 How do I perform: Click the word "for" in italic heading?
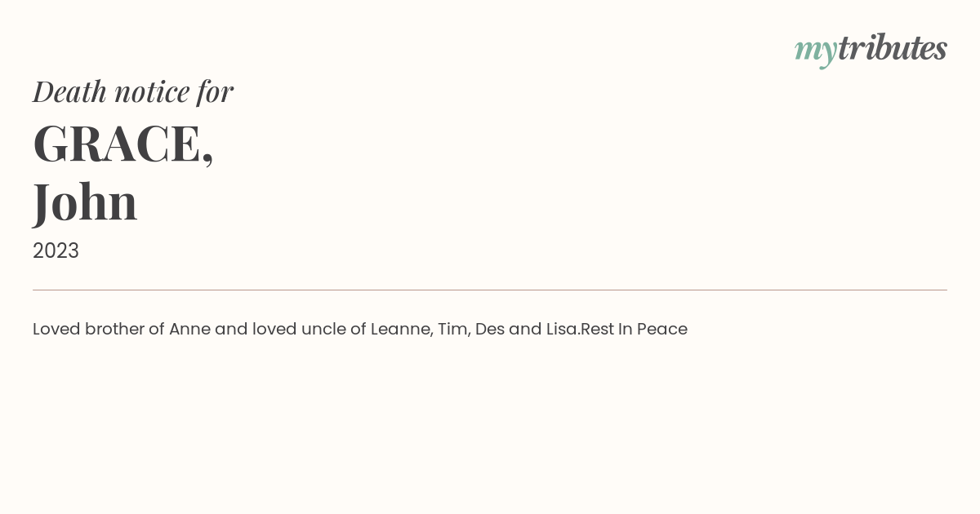[216, 93]
